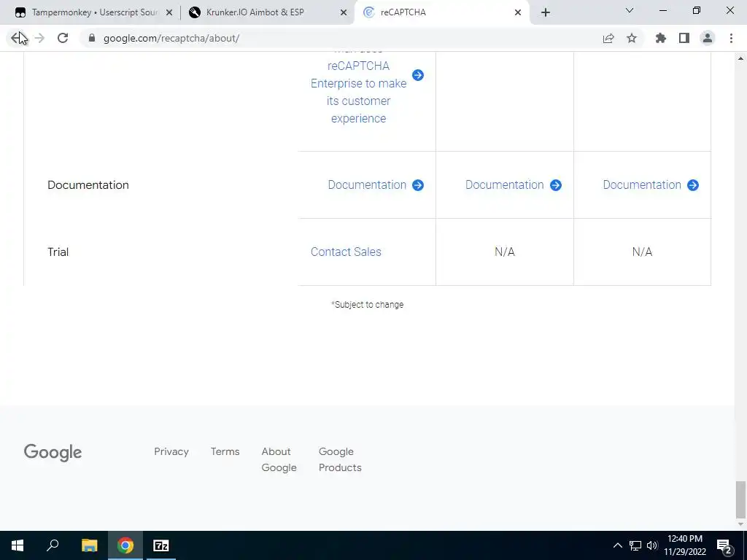Click the volume speaker tray icon

pyautogui.click(x=652, y=545)
